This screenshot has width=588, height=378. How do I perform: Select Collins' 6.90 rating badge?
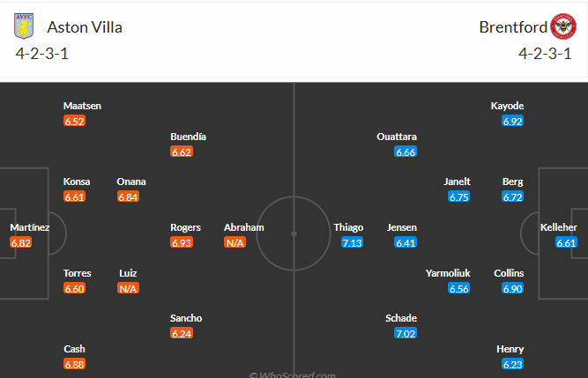click(512, 288)
